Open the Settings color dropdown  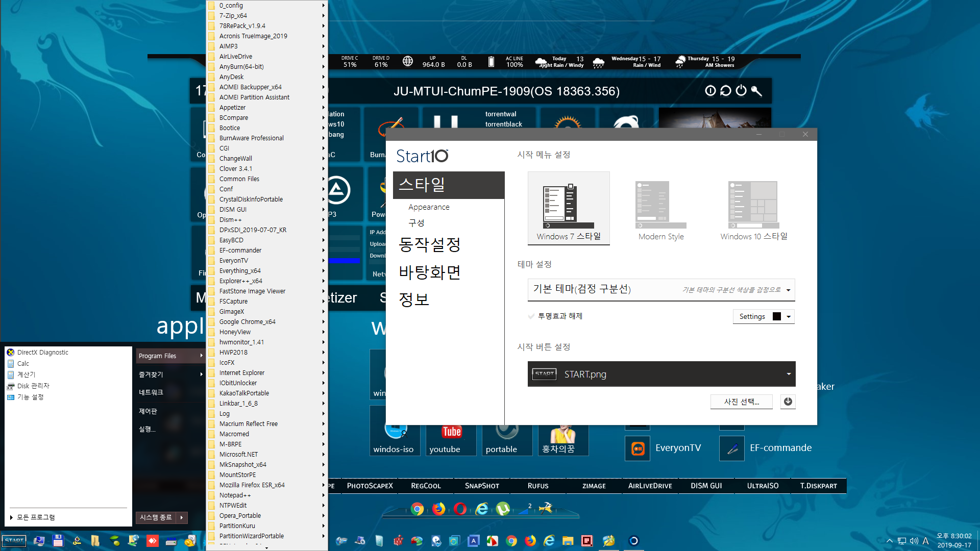764,316
